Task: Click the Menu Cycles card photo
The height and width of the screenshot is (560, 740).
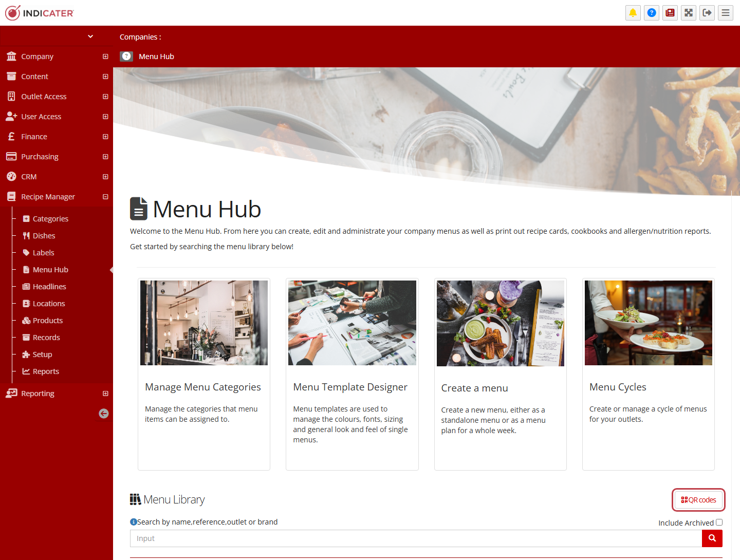Action: coord(649,323)
